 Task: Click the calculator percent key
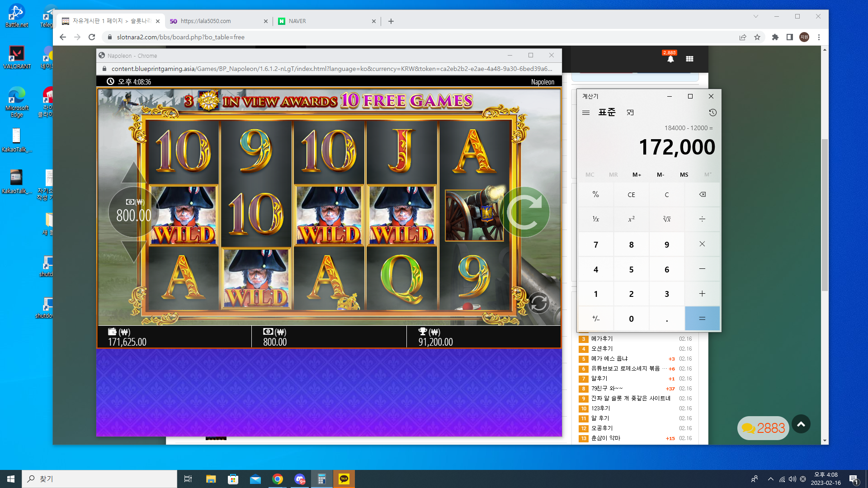596,195
